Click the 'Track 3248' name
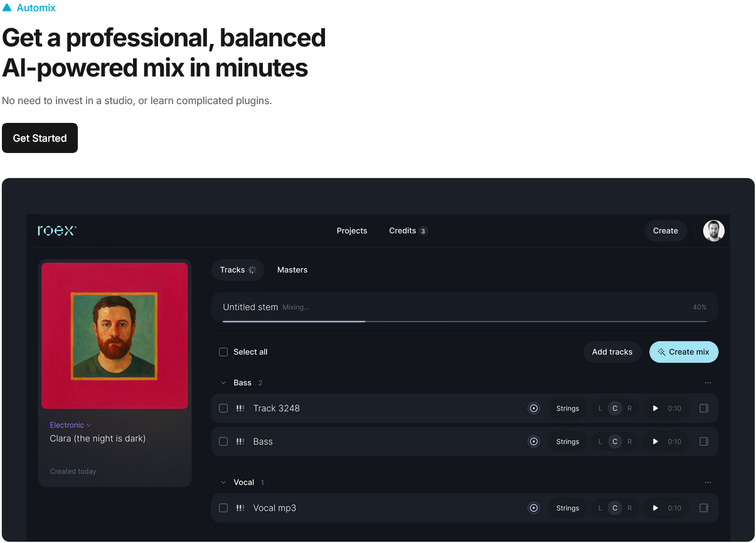The image size is (756, 543). 277,408
